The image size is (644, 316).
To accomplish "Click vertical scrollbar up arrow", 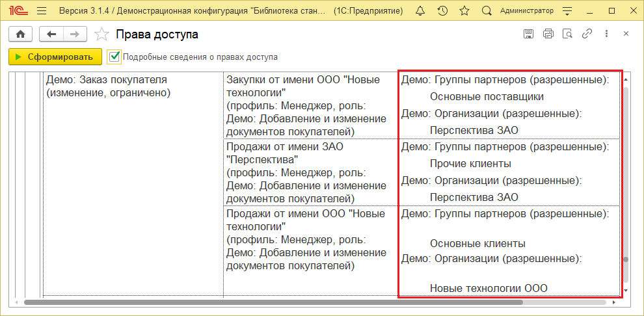I will point(626,79).
